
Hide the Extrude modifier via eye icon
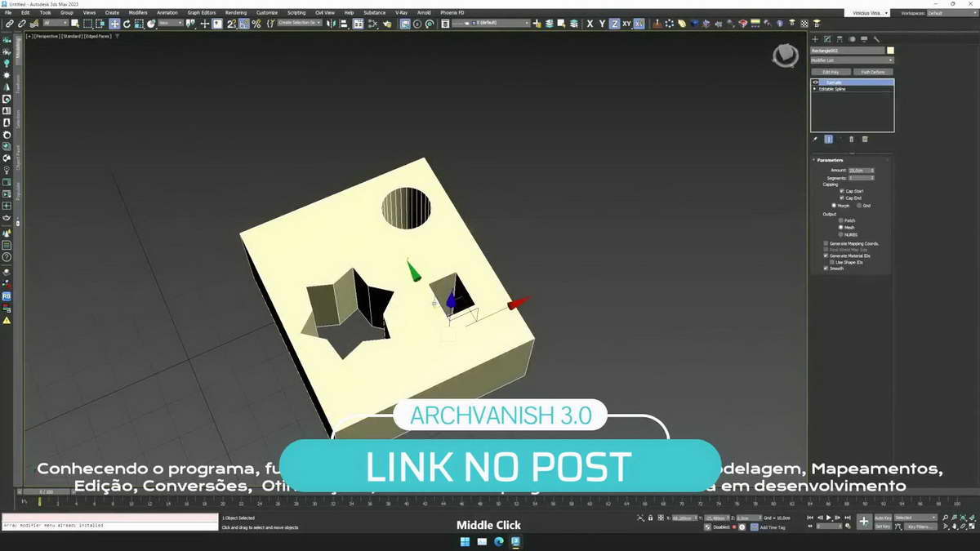coord(815,82)
